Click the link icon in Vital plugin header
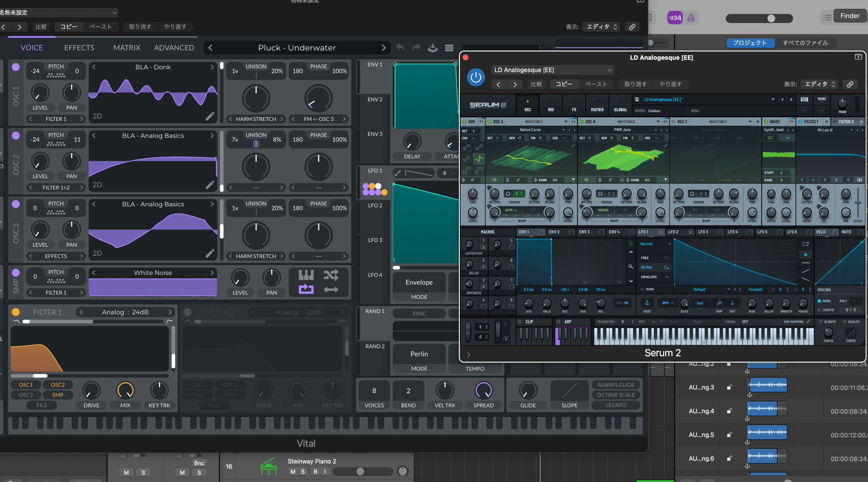The width and height of the screenshot is (868, 482). pos(632,27)
